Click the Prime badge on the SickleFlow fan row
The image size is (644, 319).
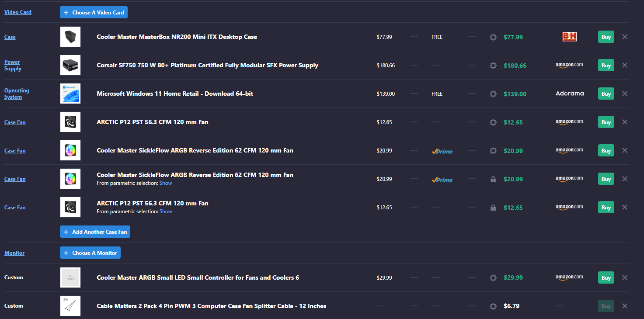442,151
